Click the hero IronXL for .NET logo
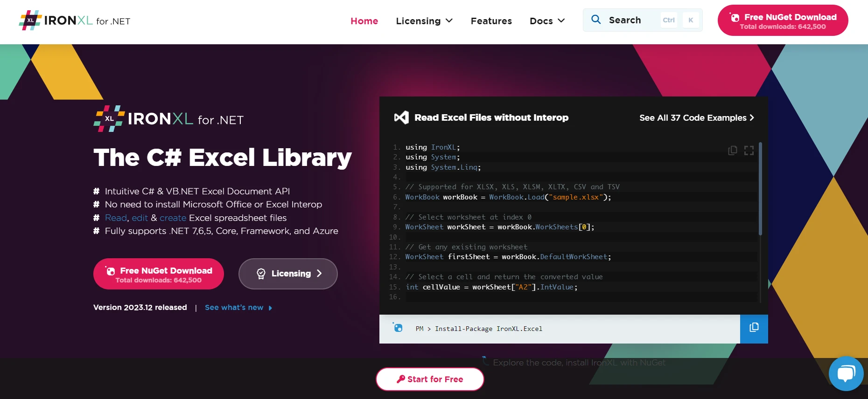This screenshot has height=399, width=868. tap(168, 119)
